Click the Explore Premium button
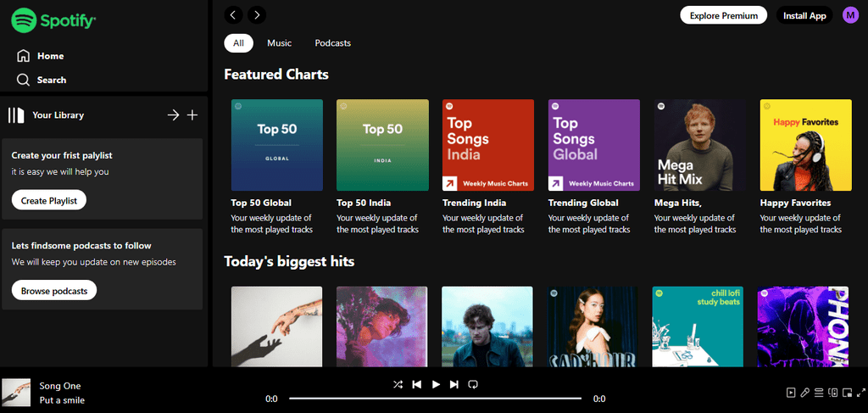Screen dimensions: 868x413 tap(724, 15)
